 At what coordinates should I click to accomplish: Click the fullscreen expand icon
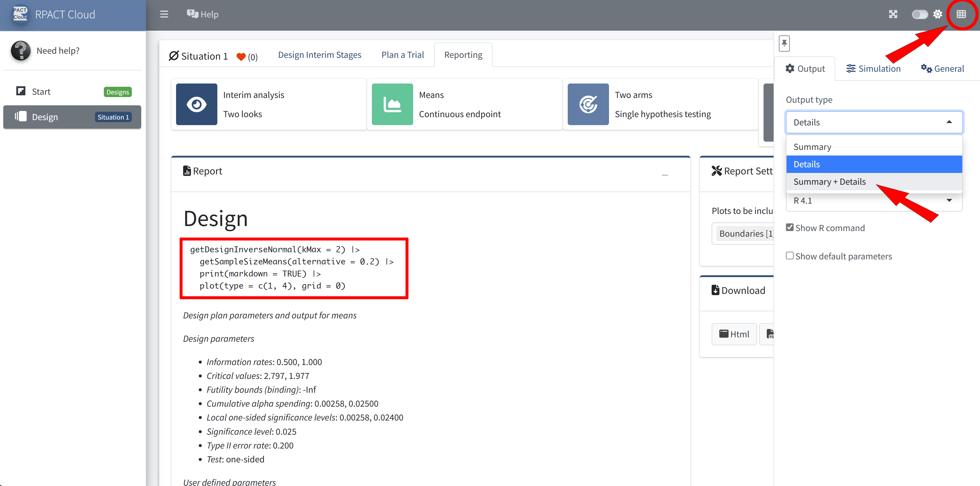(x=893, y=14)
